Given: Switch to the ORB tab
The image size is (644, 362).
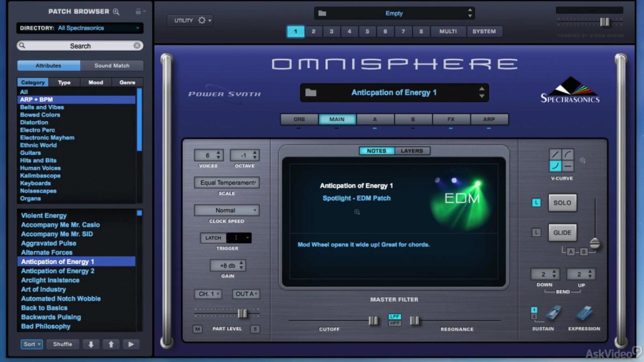Looking at the screenshot, I should [299, 119].
